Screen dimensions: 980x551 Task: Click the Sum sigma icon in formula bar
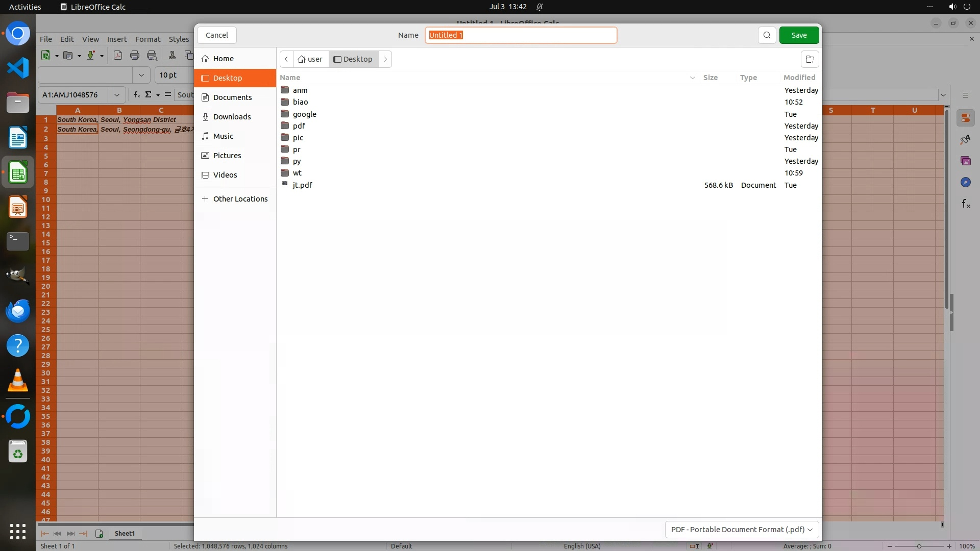click(149, 94)
